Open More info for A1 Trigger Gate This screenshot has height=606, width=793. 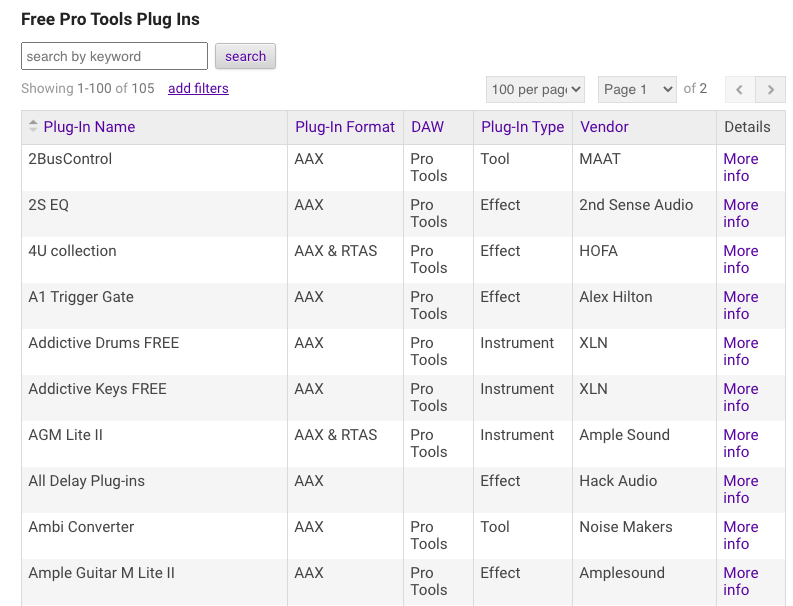click(740, 306)
